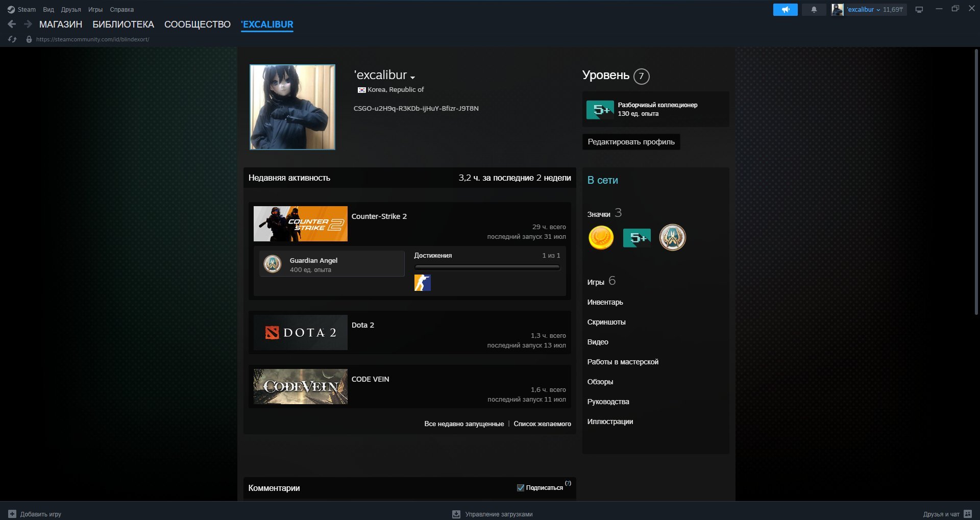Image resolution: width=980 pixels, height=520 pixels.
Task: Click the Guardian Angel badge under Значки
Action: click(x=672, y=237)
